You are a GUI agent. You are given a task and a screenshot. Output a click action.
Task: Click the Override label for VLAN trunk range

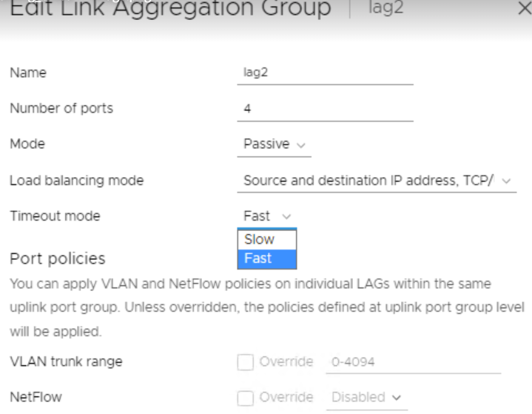(286, 362)
